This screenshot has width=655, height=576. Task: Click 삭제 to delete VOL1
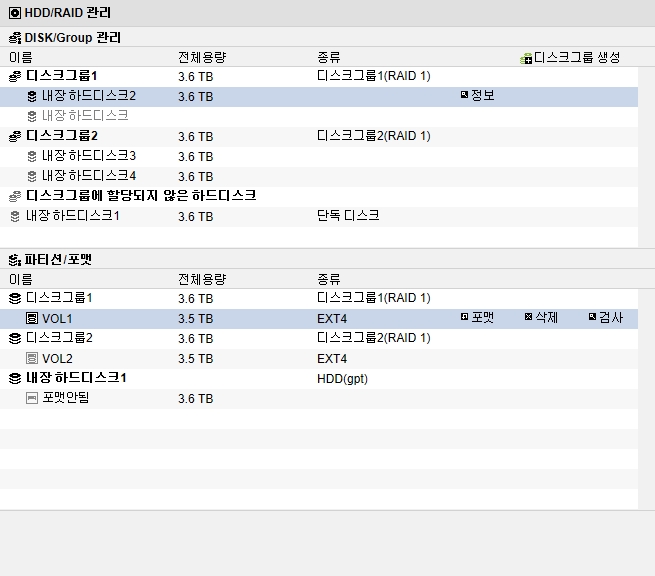pyautogui.click(x=541, y=318)
